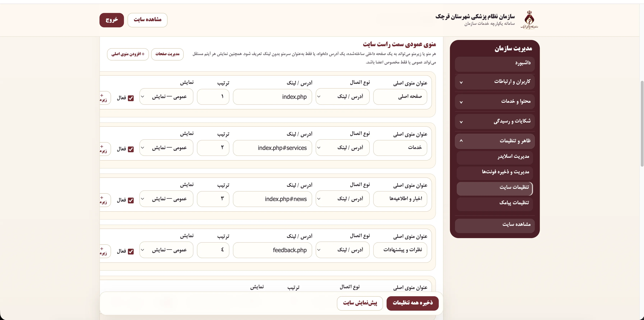Open نوع اتصال dropdown in صفحه اصلی row
The width and height of the screenshot is (644, 320).
[x=343, y=97]
